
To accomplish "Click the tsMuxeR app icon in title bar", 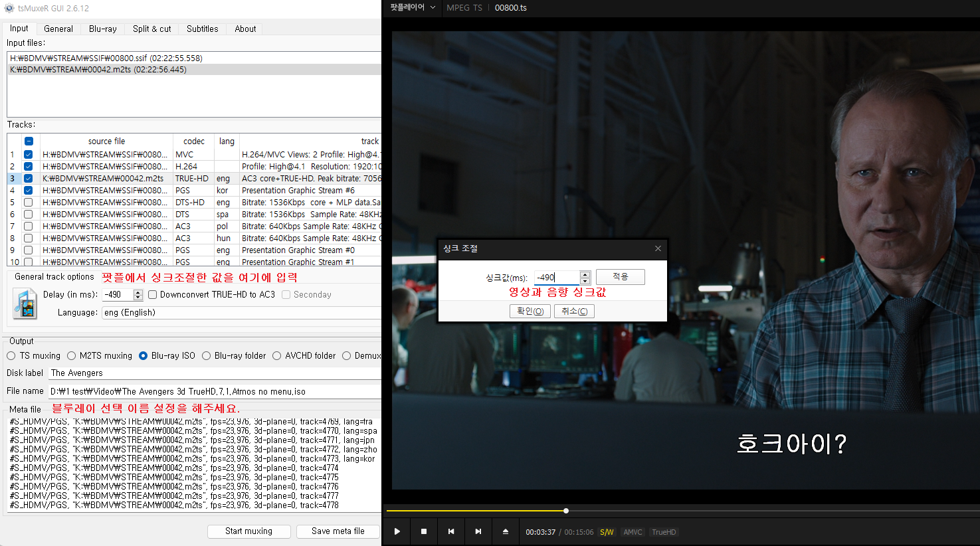I will (9, 8).
